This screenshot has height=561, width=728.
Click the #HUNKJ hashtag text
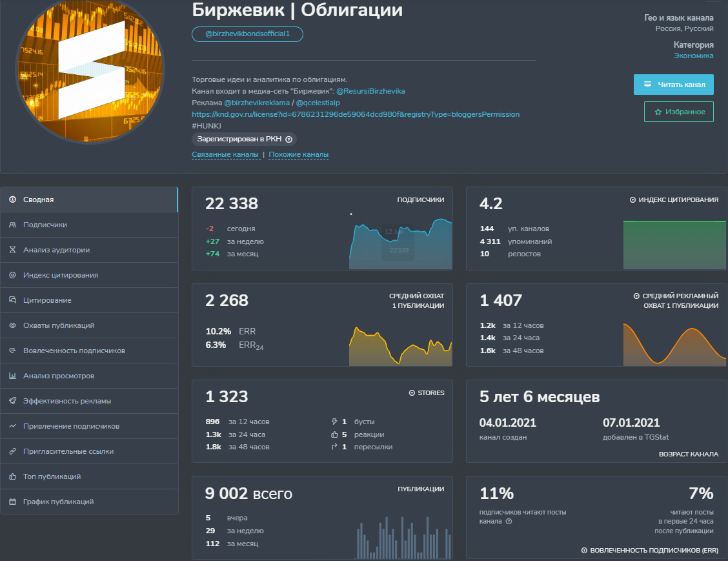(x=206, y=126)
